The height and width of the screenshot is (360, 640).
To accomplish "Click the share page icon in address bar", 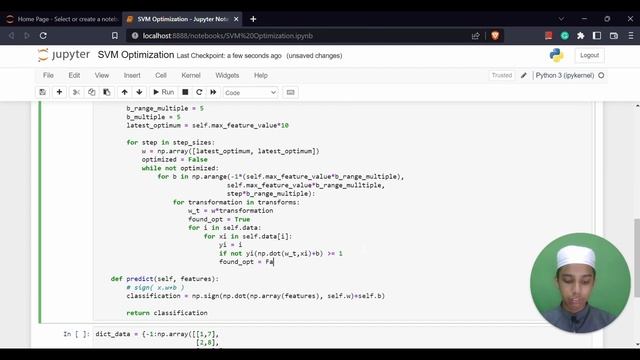I will pos(476,36).
